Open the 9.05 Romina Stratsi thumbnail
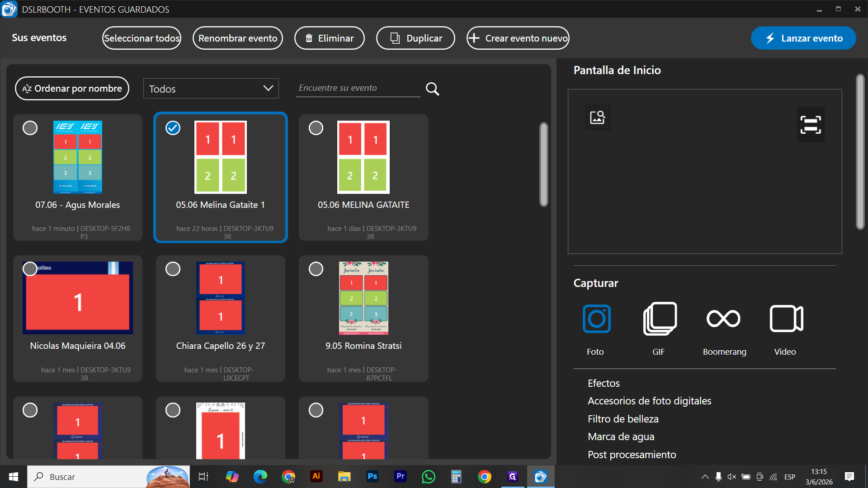The height and width of the screenshot is (488, 868). 363,298
